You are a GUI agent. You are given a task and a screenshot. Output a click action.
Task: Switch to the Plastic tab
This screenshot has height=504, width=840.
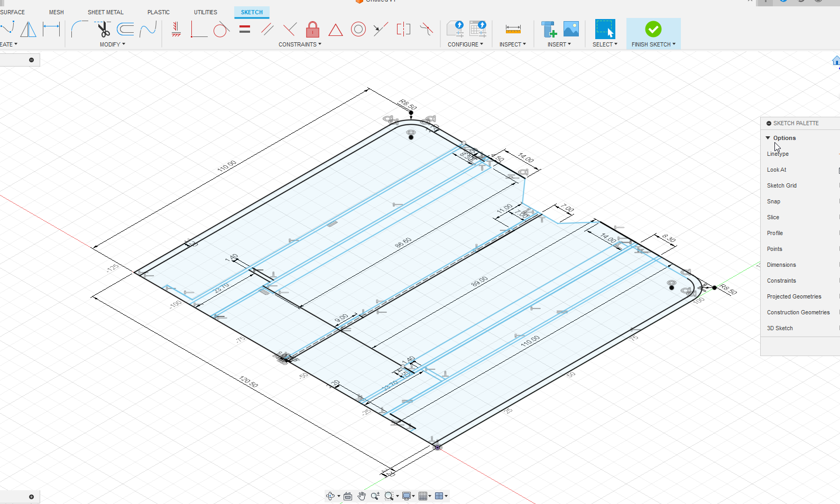point(159,12)
